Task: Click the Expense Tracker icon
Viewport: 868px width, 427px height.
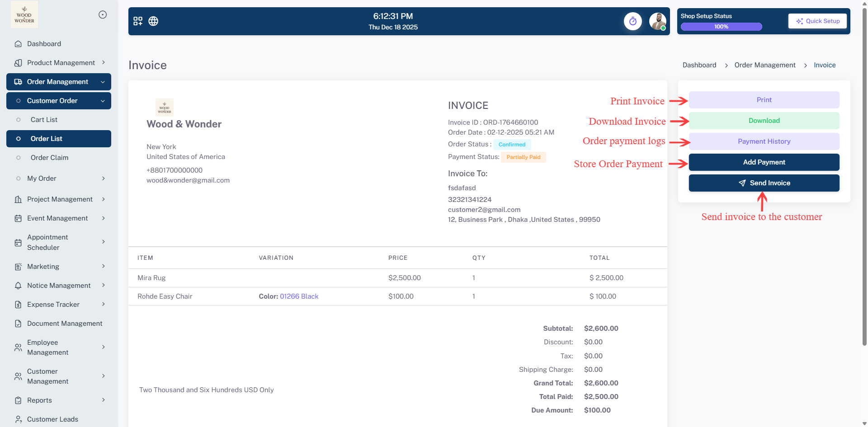Action: click(x=18, y=305)
